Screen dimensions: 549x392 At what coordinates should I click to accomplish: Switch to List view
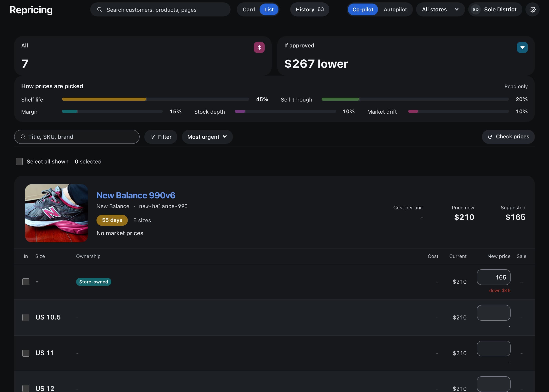point(269,9)
